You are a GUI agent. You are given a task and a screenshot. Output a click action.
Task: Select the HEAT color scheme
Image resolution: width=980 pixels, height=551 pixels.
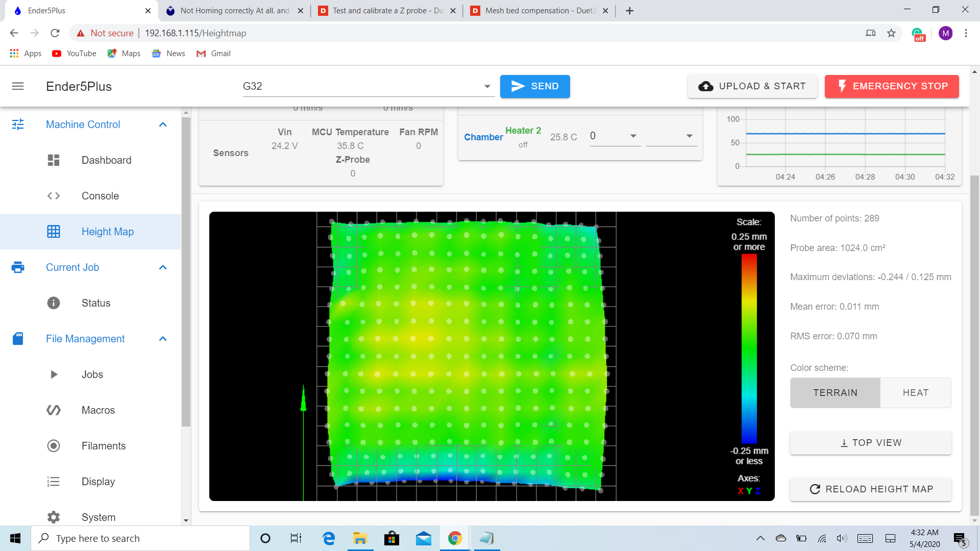coord(916,393)
